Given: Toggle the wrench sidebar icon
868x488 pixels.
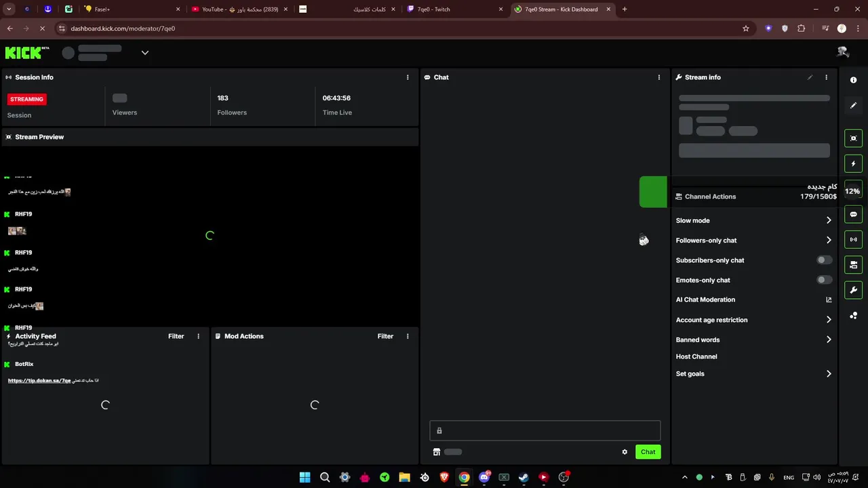Looking at the screenshot, I should click(853, 290).
